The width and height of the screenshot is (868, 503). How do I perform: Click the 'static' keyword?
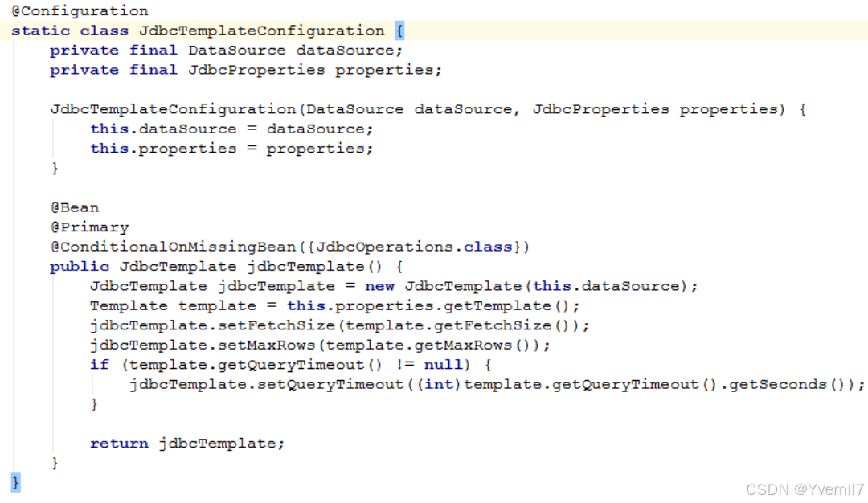coord(40,31)
